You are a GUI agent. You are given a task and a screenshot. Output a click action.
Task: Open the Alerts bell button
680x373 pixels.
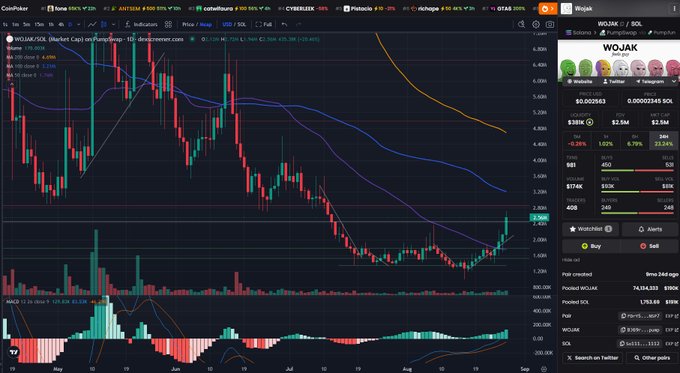coord(649,229)
